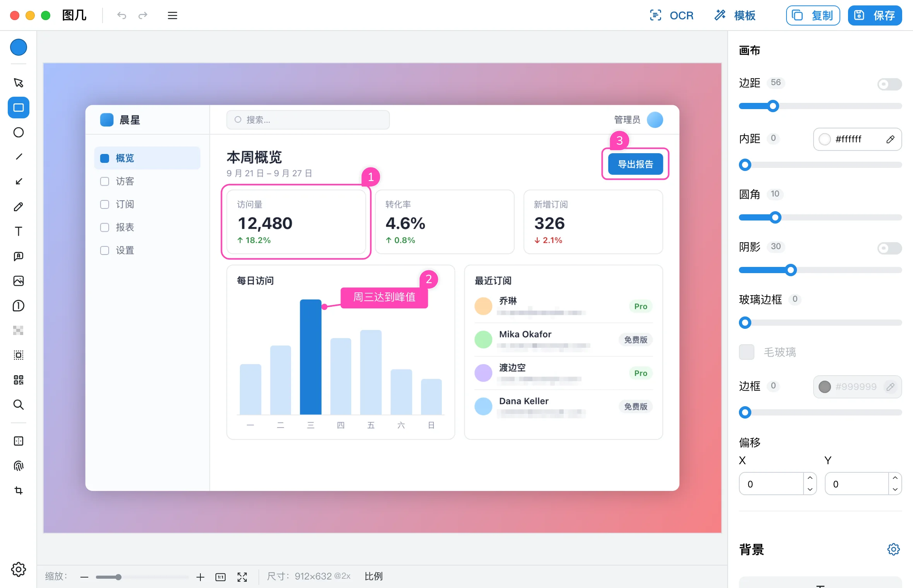This screenshot has height=588, width=913.
Task: Pick the straight line tool
Action: point(19,157)
